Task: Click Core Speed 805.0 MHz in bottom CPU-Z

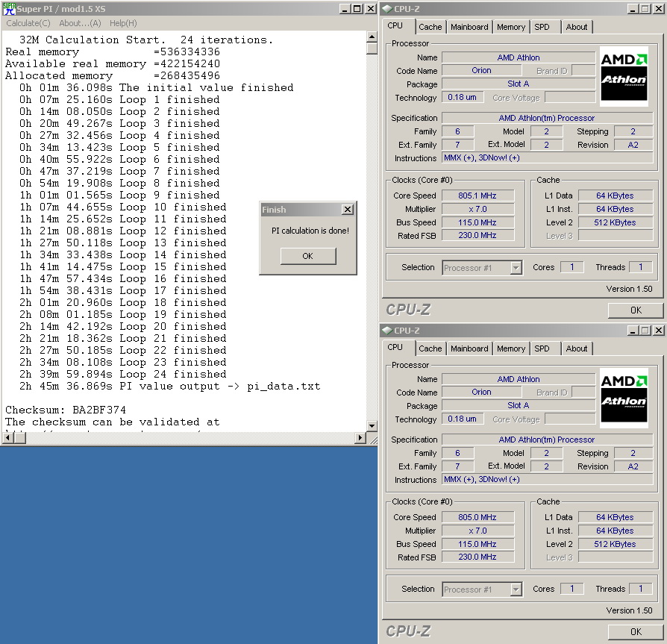Action: click(x=477, y=517)
